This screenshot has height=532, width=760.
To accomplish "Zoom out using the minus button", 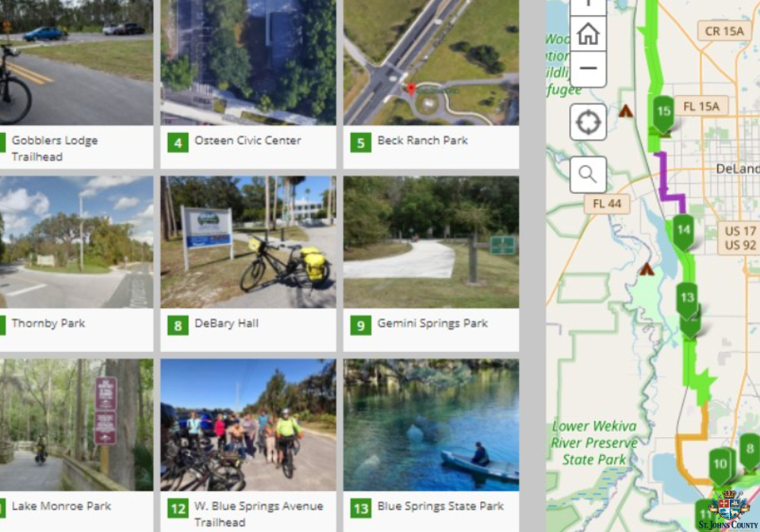I will point(588,68).
